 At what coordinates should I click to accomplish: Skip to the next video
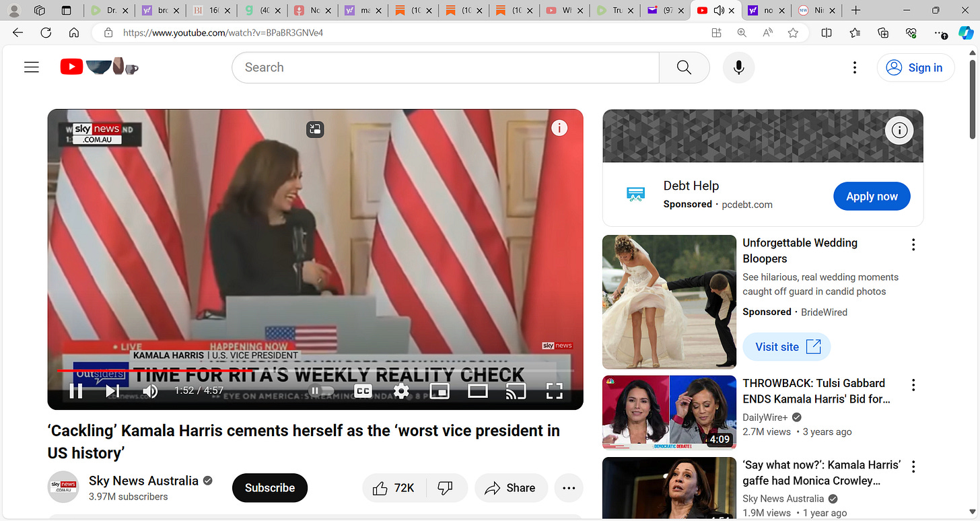tap(112, 391)
